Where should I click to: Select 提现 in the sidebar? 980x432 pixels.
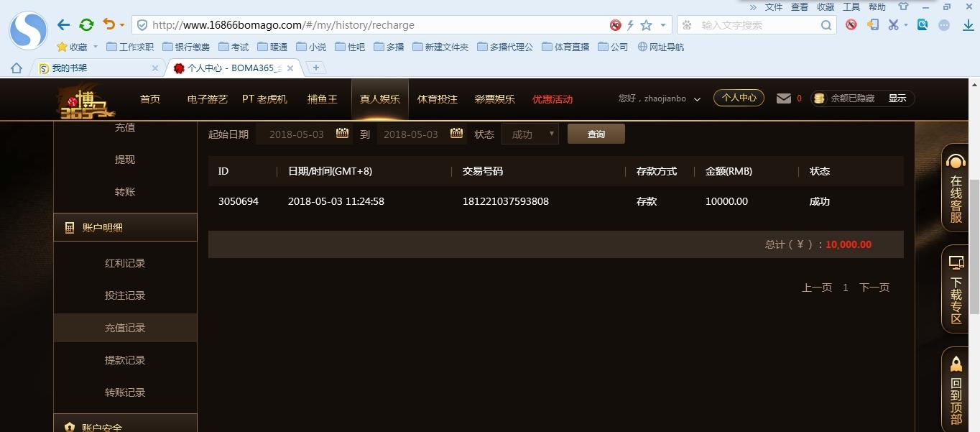click(x=125, y=160)
